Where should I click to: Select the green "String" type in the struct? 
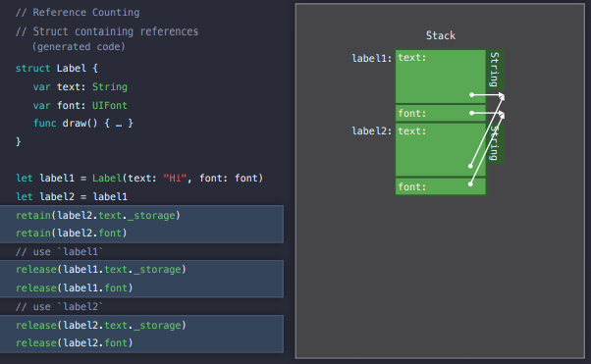(110, 86)
